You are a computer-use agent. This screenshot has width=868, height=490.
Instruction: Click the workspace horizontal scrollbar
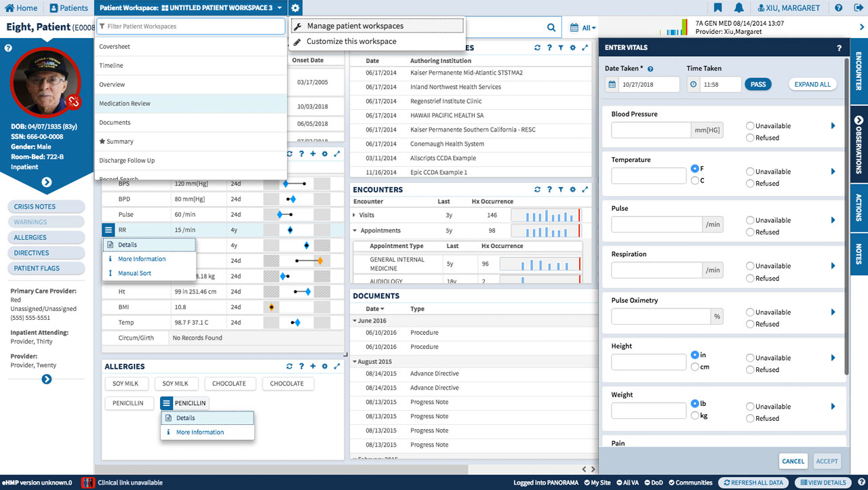point(281,469)
